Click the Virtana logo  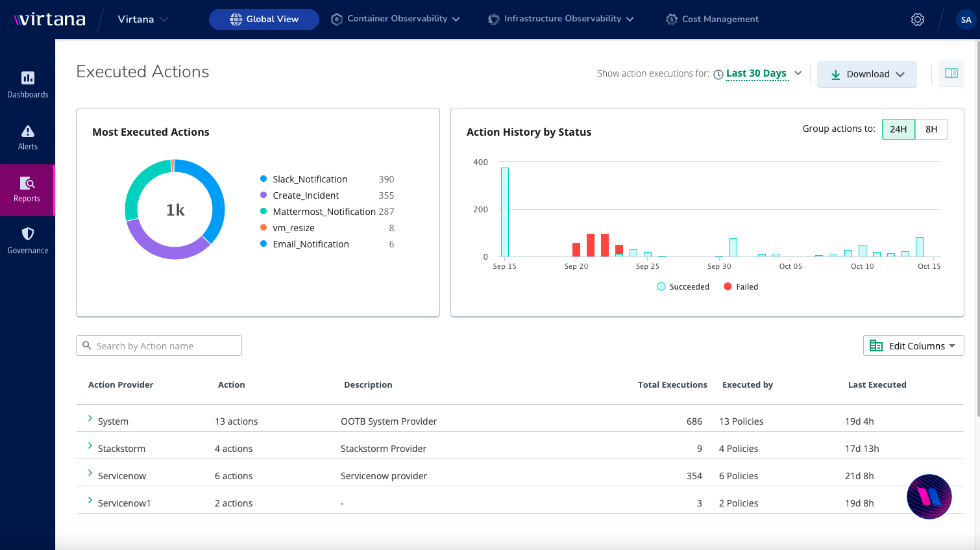(x=50, y=19)
